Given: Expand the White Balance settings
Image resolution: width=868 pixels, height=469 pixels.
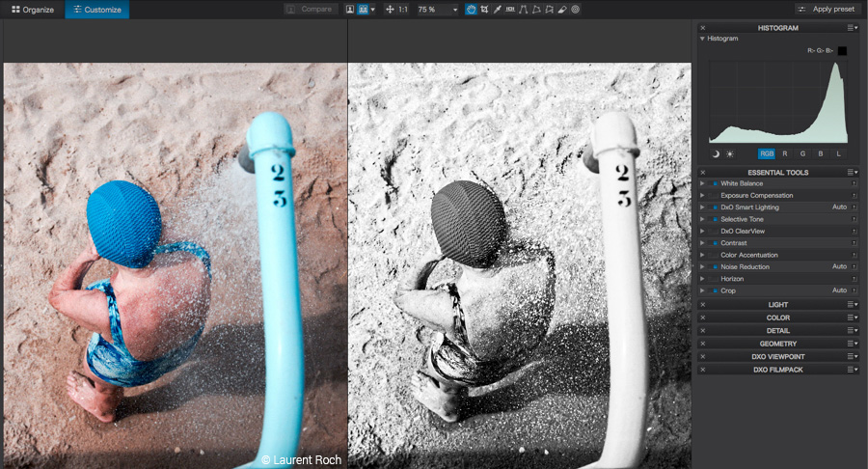Looking at the screenshot, I should pos(702,183).
